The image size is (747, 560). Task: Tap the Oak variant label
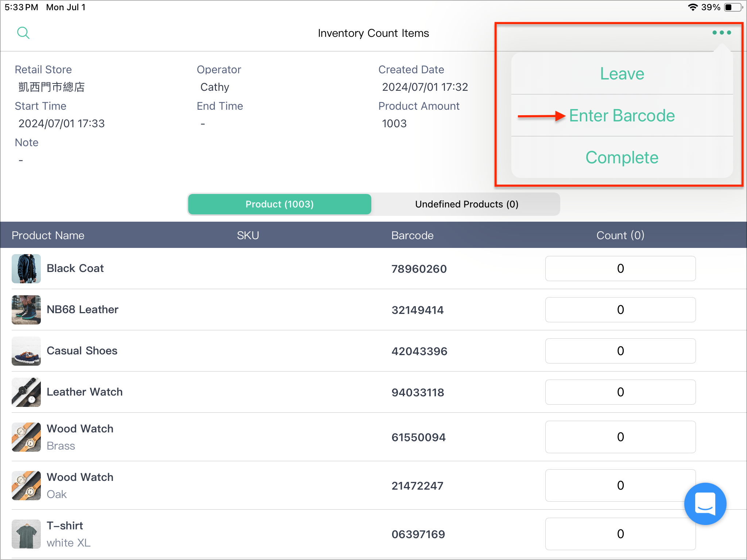click(57, 494)
